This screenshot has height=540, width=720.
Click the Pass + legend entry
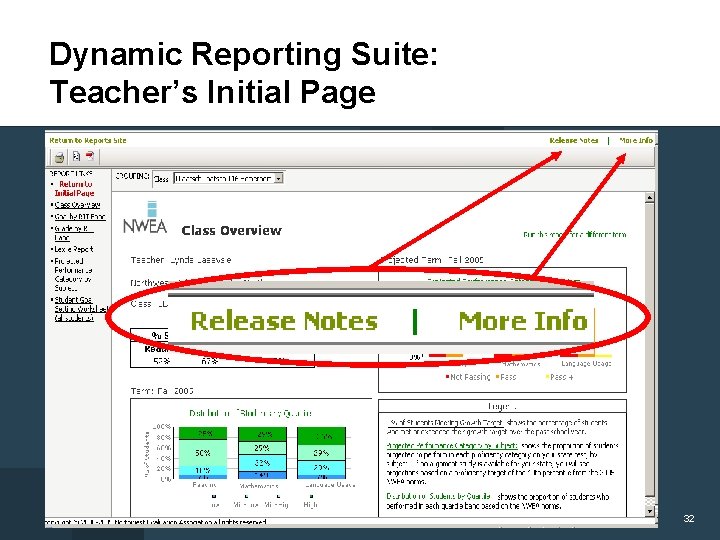(x=559, y=377)
